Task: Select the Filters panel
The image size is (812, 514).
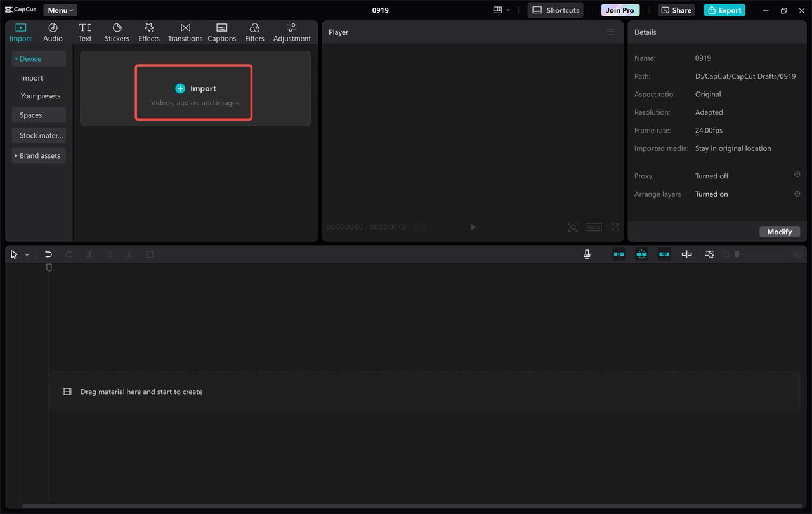Action: click(x=254, y=32)
